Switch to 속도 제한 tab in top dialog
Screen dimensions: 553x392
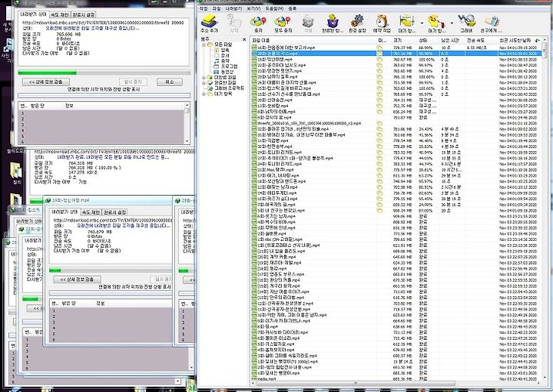point(60,15)
